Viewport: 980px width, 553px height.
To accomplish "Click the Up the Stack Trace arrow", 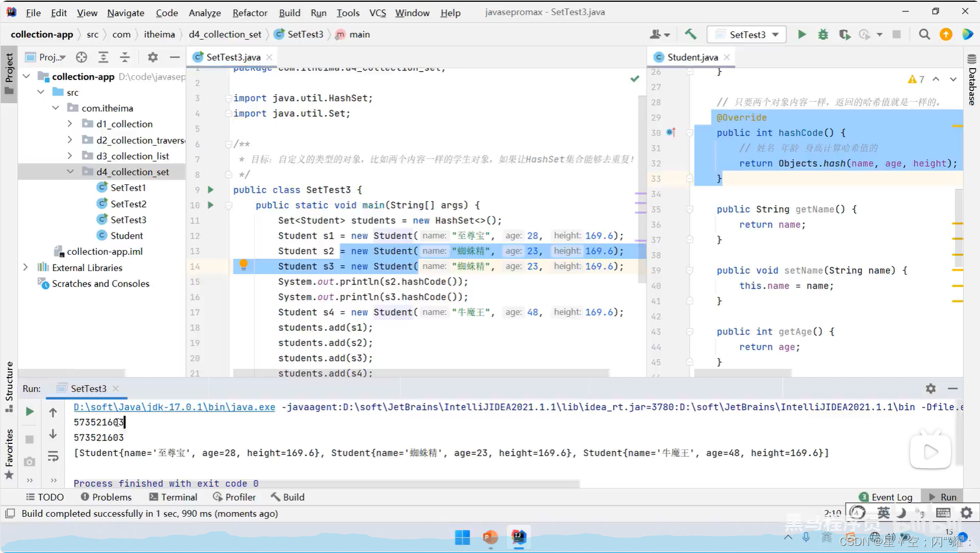I will click(x=53, y=412).
